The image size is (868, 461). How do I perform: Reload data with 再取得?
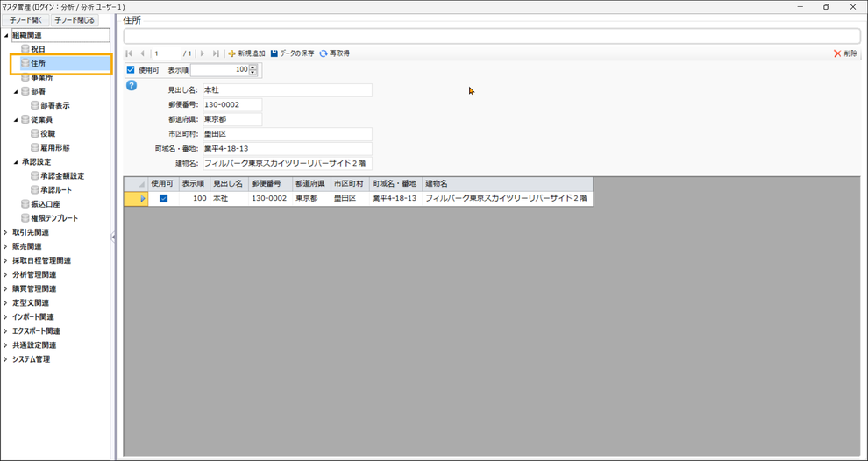coord(334,53)
